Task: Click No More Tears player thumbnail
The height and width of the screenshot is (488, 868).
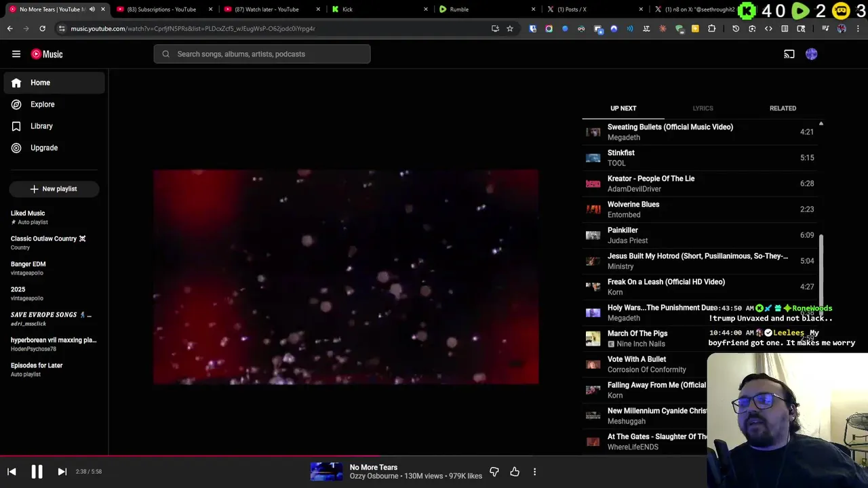Action: click(x=326, y=472)
